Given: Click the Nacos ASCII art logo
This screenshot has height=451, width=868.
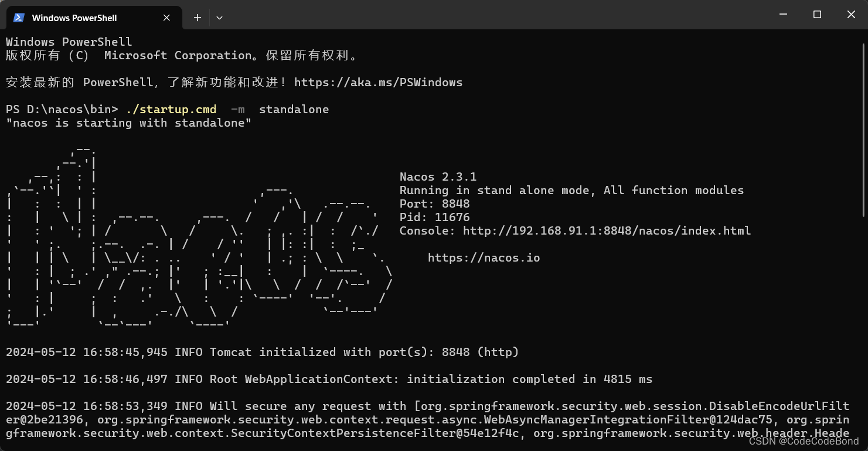Looking at the screenshot, I should point(193,235).
